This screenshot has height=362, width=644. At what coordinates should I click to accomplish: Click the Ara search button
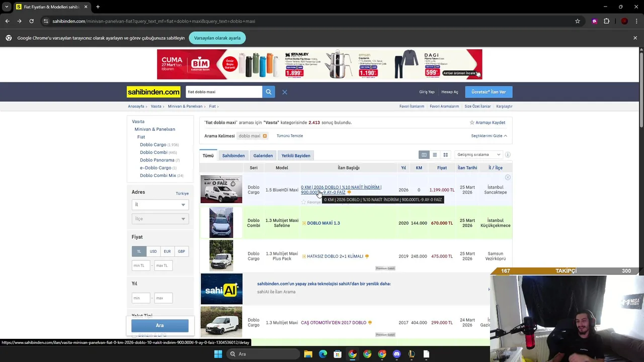160,325
